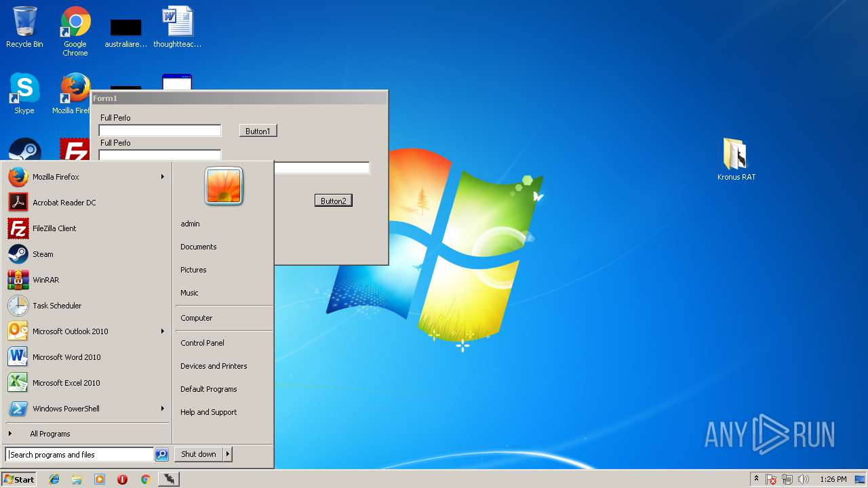Open Microsoft Outlook 2010 from Start menu
Screen dimensions: 868x488
click(x=86, y=331)
